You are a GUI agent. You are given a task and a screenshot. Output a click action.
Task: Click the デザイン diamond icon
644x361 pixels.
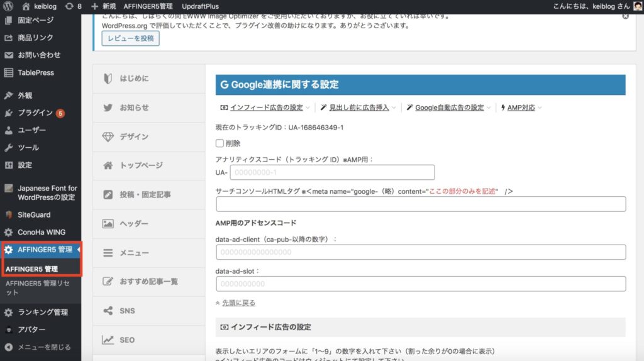tap(108, 136)
